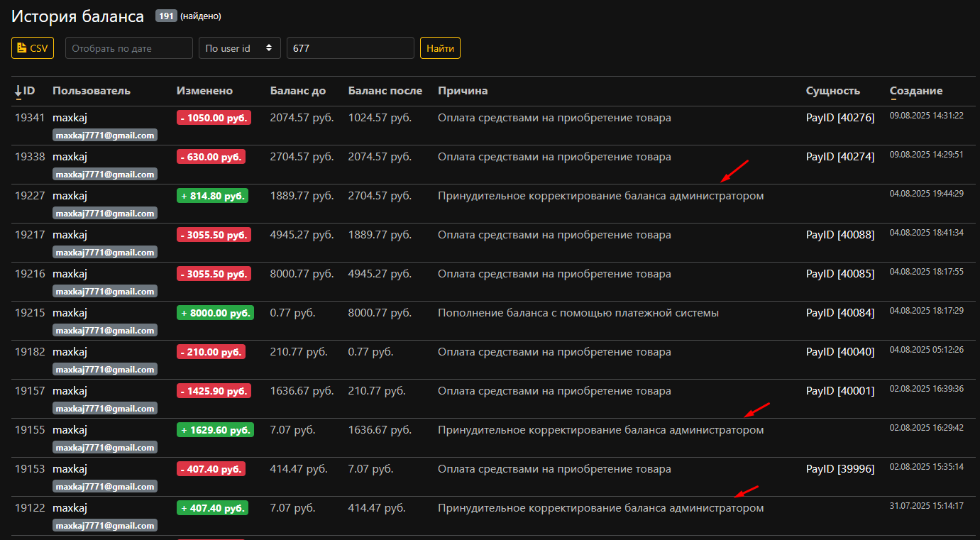Select the ID cell 19157

(x=30, y=391)
